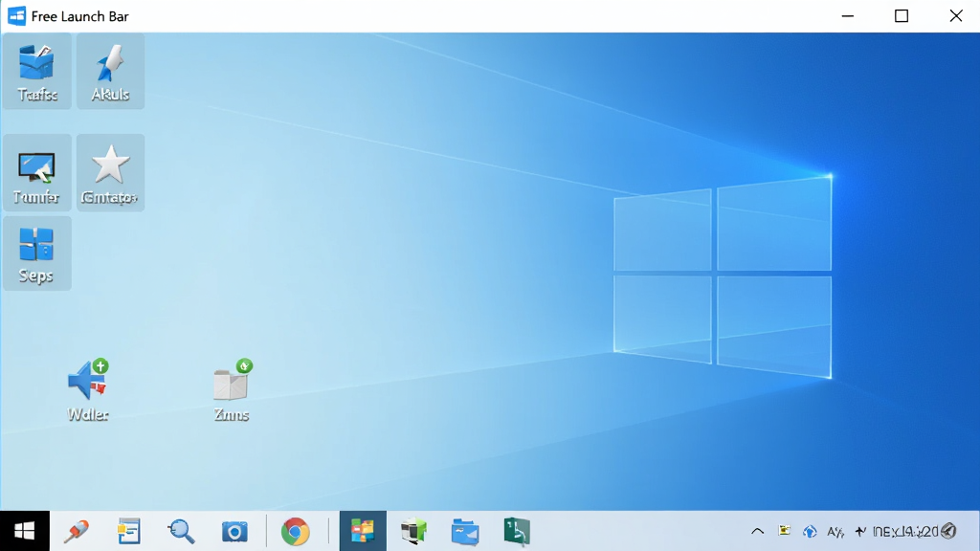Open the notification center round icon
The width and height of the screenshot is (980, 551).
[948, 532]
